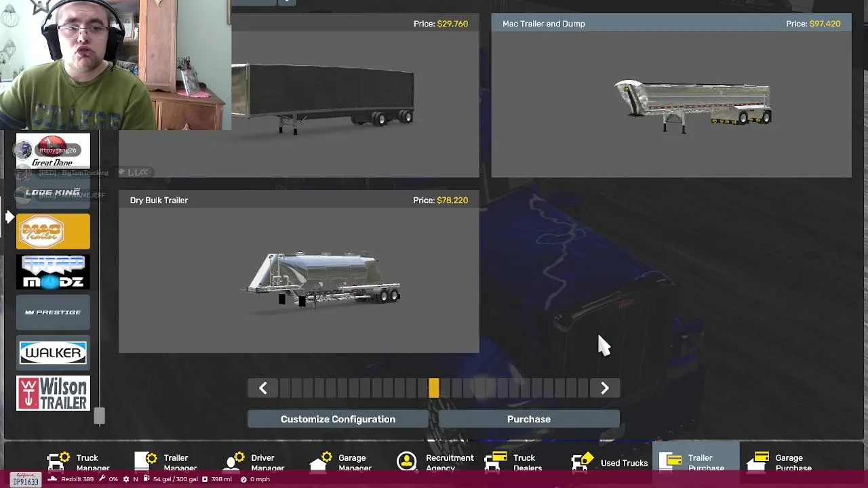This screenshot has width=868, height=488.
Task: Select the Wilson Trailer brand logo
Action: tap(53, 393)
